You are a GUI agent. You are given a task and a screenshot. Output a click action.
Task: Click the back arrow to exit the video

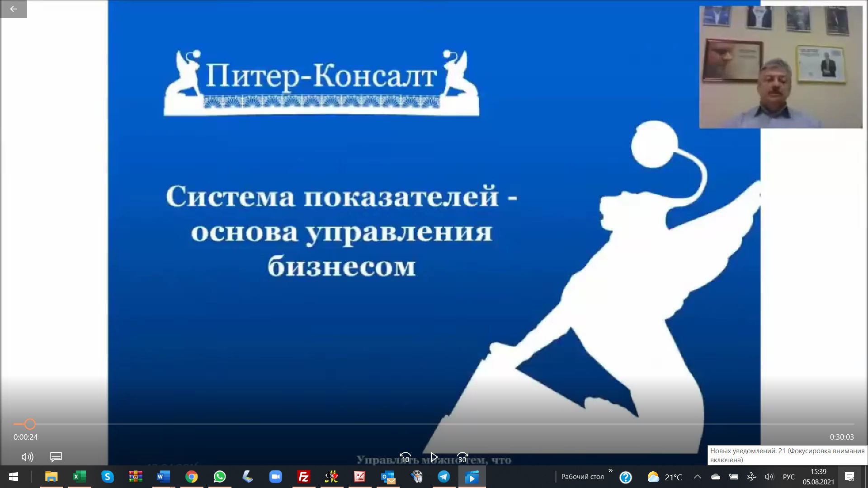pyautogui.click(x=13, y=9)
